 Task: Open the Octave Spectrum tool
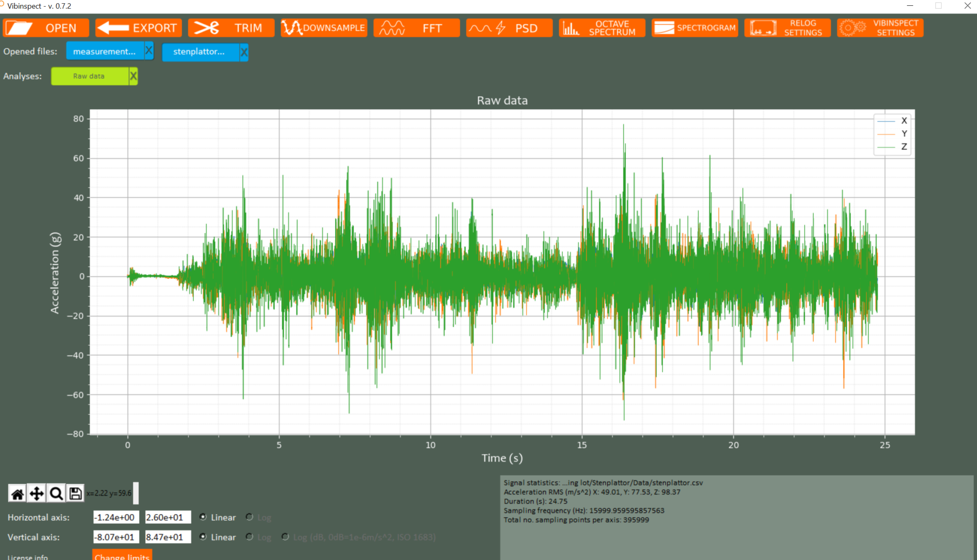601,28
